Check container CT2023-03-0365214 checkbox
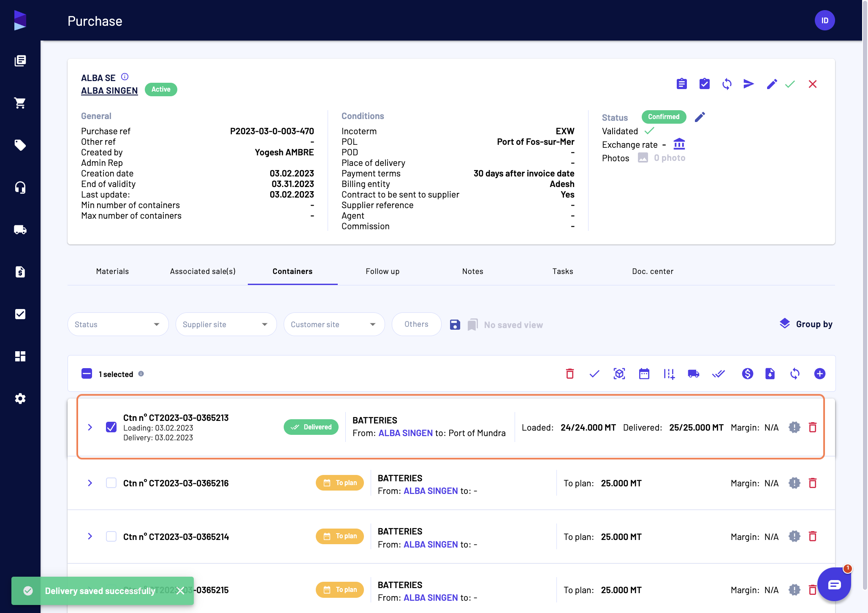 coord(111,536)
